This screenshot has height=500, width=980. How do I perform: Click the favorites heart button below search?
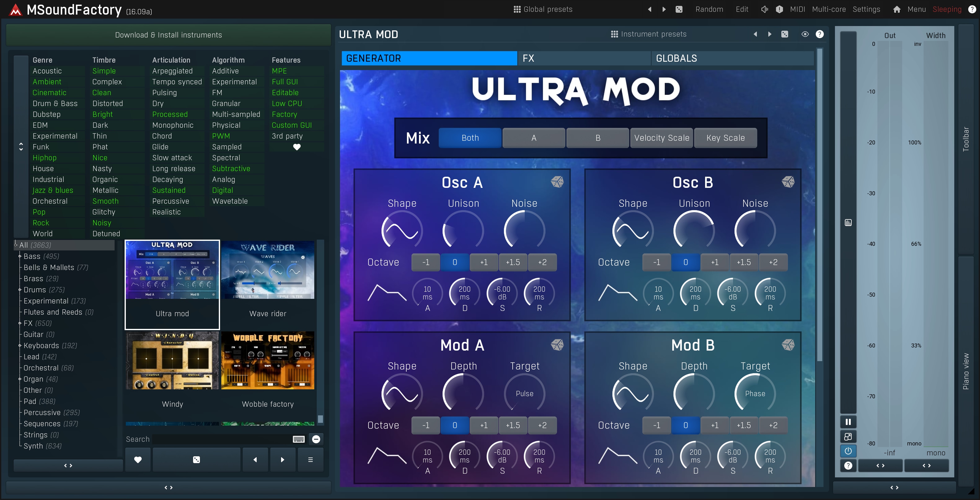point(138,460)
